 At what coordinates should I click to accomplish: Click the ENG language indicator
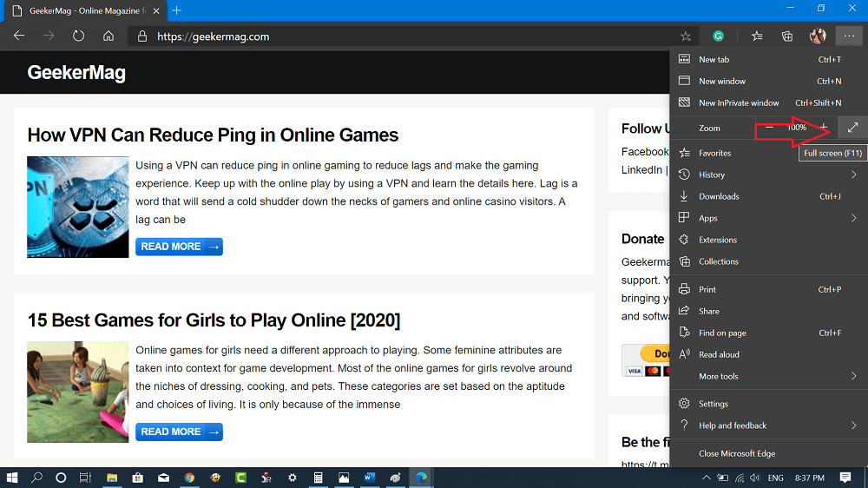[775, 478]
